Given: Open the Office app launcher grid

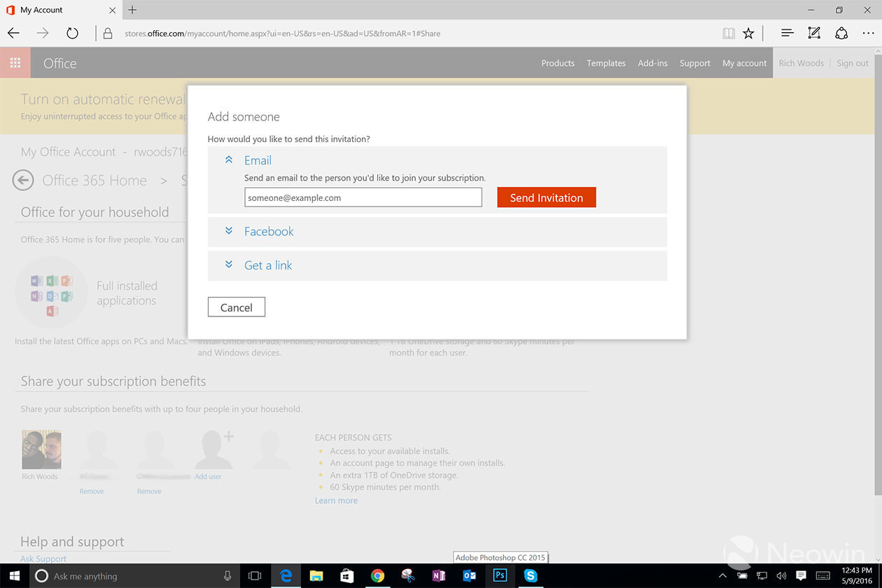Looking at the screenshot, I should (x=15, y=63).
